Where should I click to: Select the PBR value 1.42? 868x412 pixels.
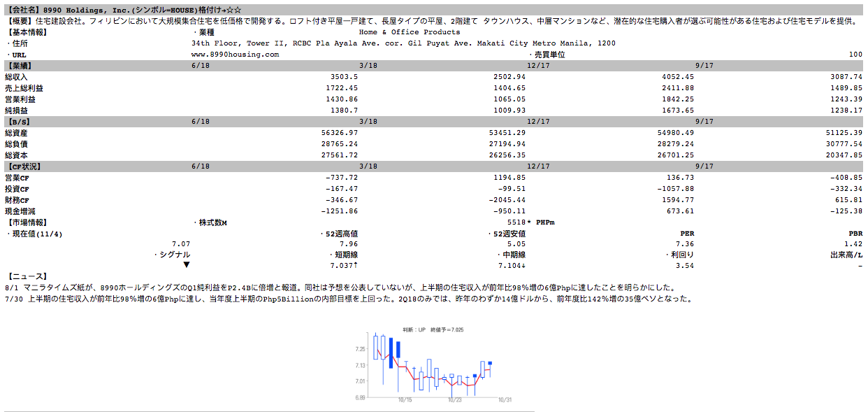tap(854, 243)
